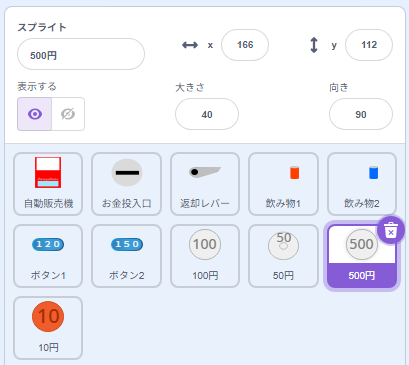Select the ボタン2 sprite labeled 150
Screen dimensions: 409x365
pyautogui.click(x=127, y=256)
